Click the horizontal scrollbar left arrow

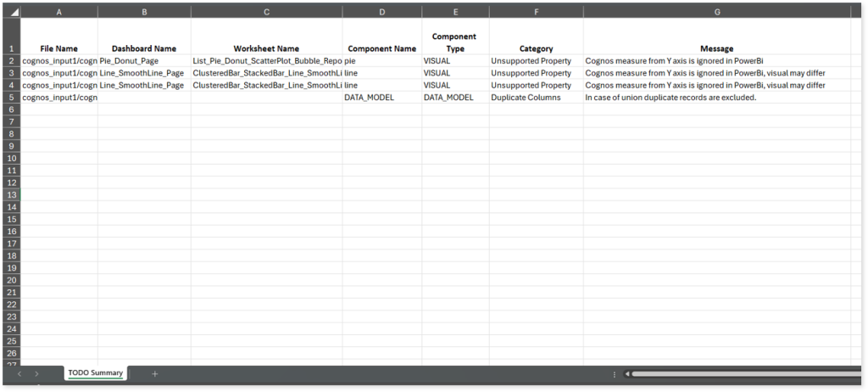[627, 373]
